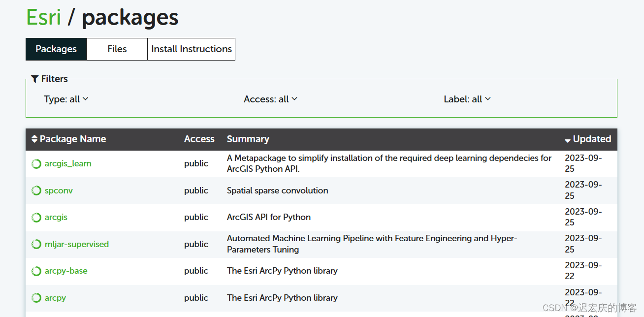Select the Packages tab
The image size is (644, 317).
[56, 49]
